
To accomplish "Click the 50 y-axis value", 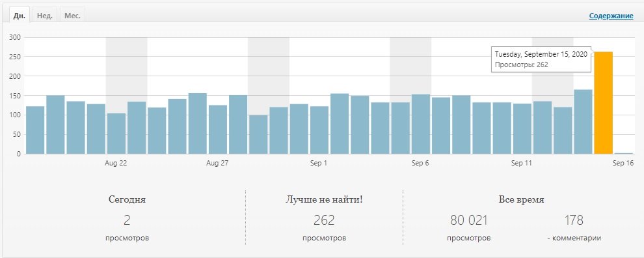I will pyautogui.click(x=18, y=135).
